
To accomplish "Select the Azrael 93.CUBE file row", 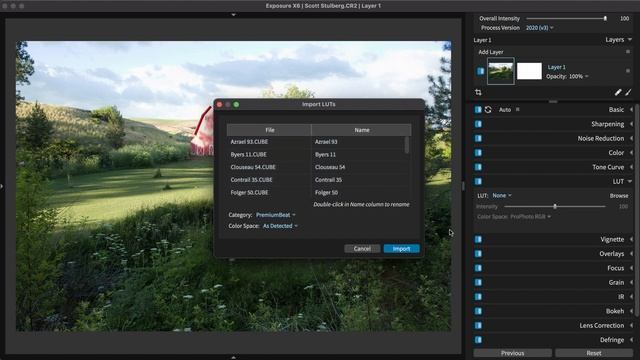I will coord(269,142).
